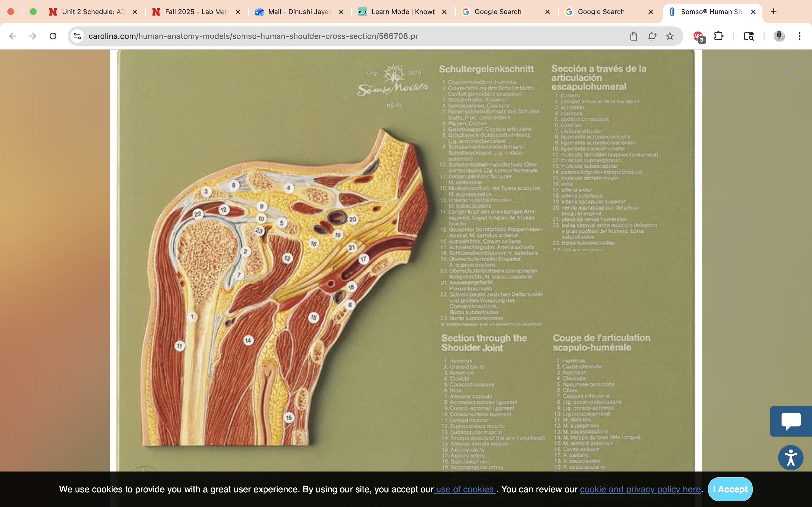Click the address bar URL field
This screenshot has width=812, height=507.
point(336,36)
